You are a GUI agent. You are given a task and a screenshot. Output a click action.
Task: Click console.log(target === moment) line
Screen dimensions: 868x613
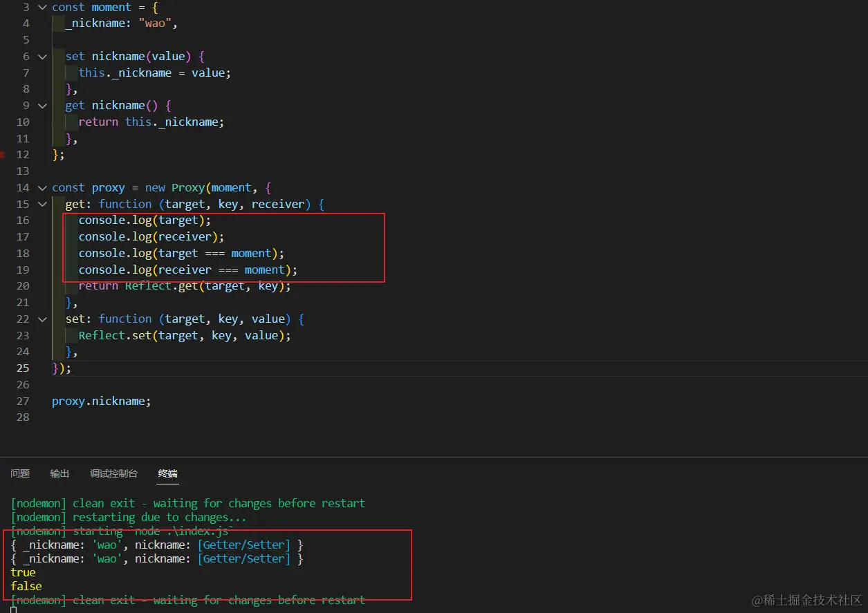coord(181,254)
